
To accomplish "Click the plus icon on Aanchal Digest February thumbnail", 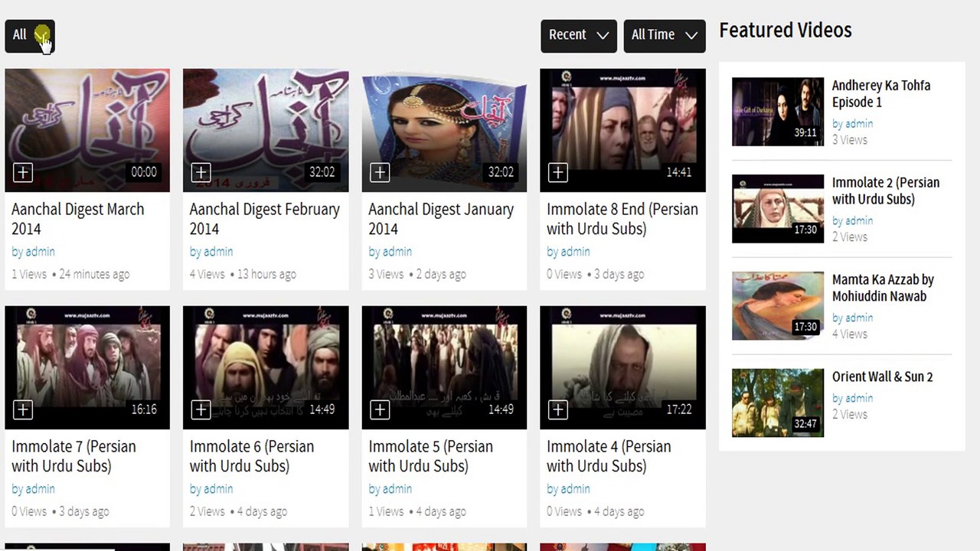I will click(201, 172).
